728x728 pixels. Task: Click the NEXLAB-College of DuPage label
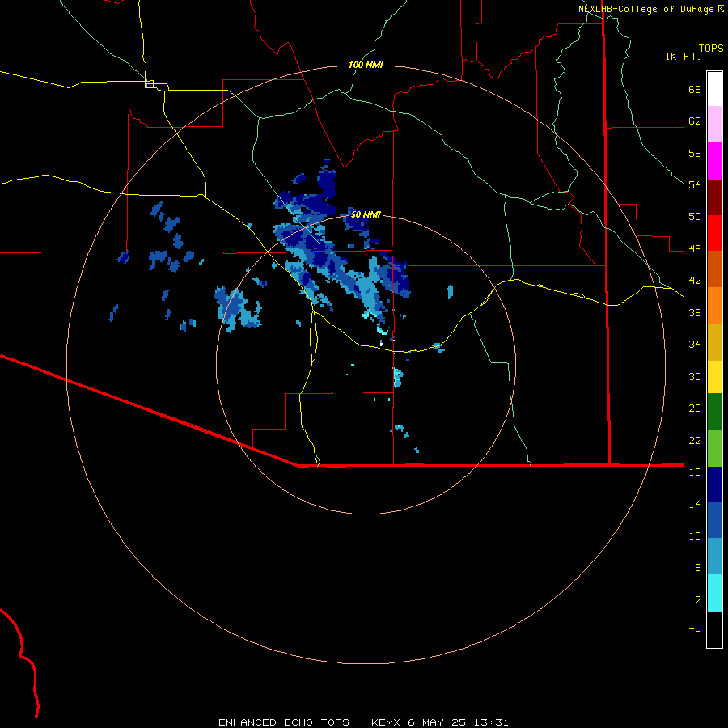(x=645, y=9)
